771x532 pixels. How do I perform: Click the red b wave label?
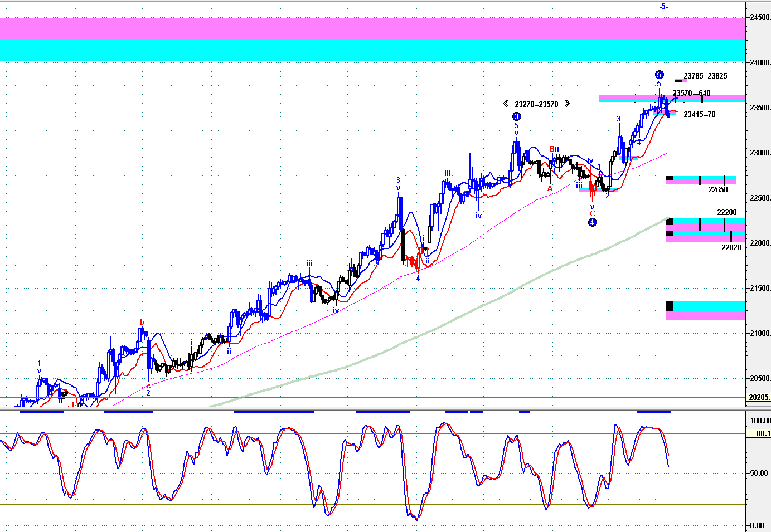(x=142, y=322)
